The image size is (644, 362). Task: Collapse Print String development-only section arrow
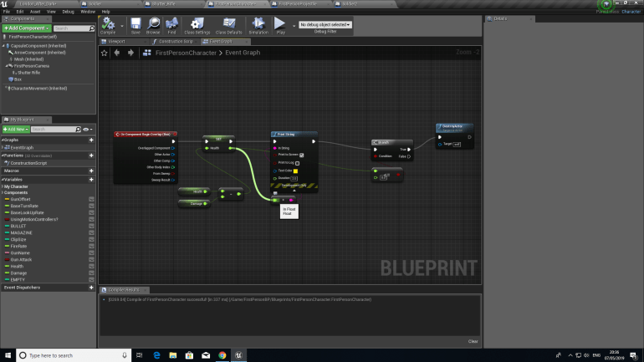tap(294, 191)
